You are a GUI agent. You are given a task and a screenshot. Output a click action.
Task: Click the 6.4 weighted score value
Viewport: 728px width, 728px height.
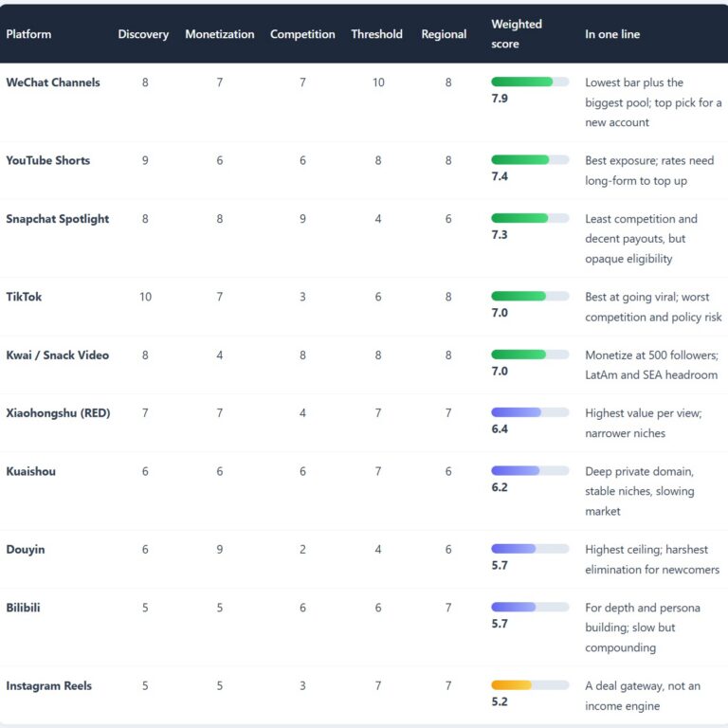pyautogui.click(x=500, y=429)
